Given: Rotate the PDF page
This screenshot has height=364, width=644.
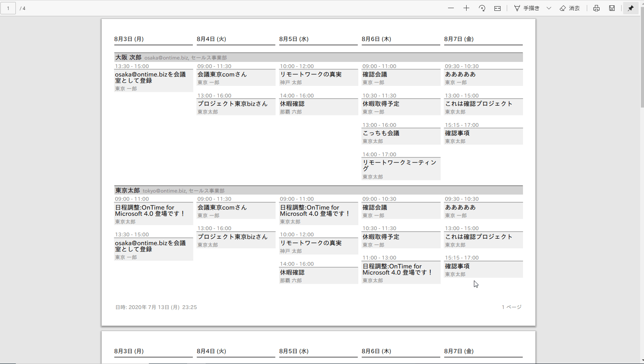Looking at the screenshot, I should point(482,8).
